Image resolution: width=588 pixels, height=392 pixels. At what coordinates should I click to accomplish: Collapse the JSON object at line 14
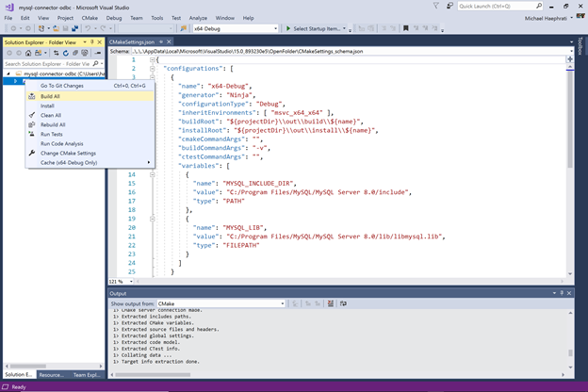pyautogui.click(x=153, y=174)
